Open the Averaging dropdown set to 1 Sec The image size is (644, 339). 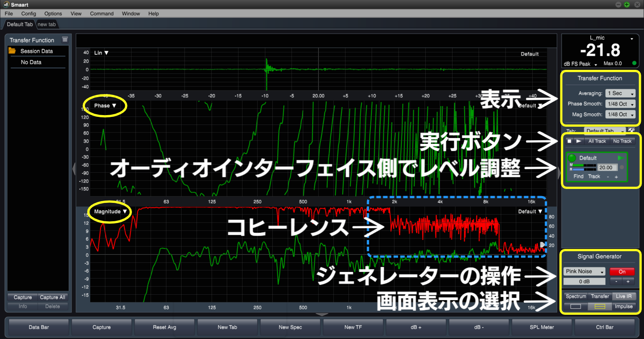620,94
